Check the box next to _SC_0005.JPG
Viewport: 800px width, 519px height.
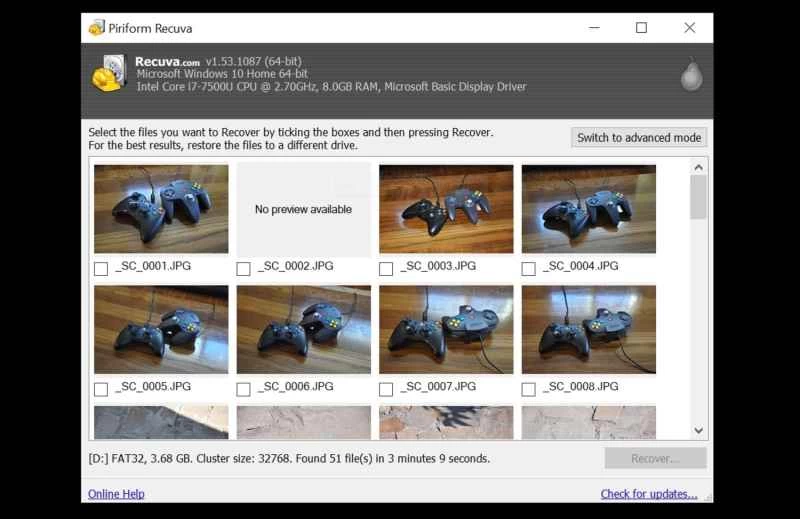pos(101,389)
